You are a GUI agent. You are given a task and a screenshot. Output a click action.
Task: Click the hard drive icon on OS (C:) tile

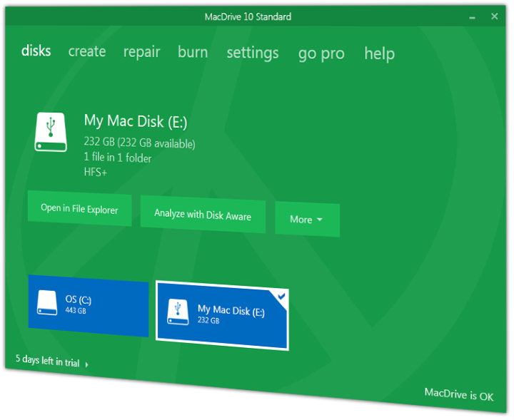coord(47,303)
